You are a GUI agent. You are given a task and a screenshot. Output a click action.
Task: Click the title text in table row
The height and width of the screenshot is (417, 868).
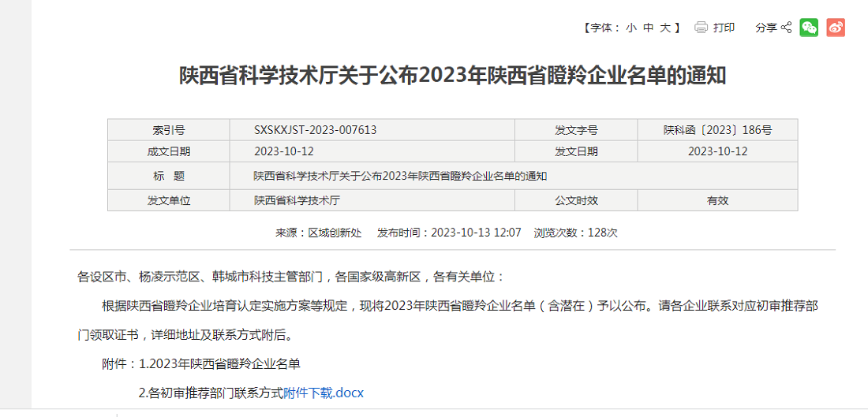pos(401,176)
